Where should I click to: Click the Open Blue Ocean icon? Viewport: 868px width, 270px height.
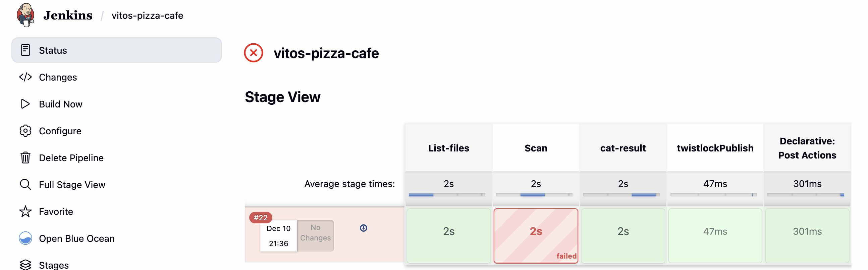(25, 238)
